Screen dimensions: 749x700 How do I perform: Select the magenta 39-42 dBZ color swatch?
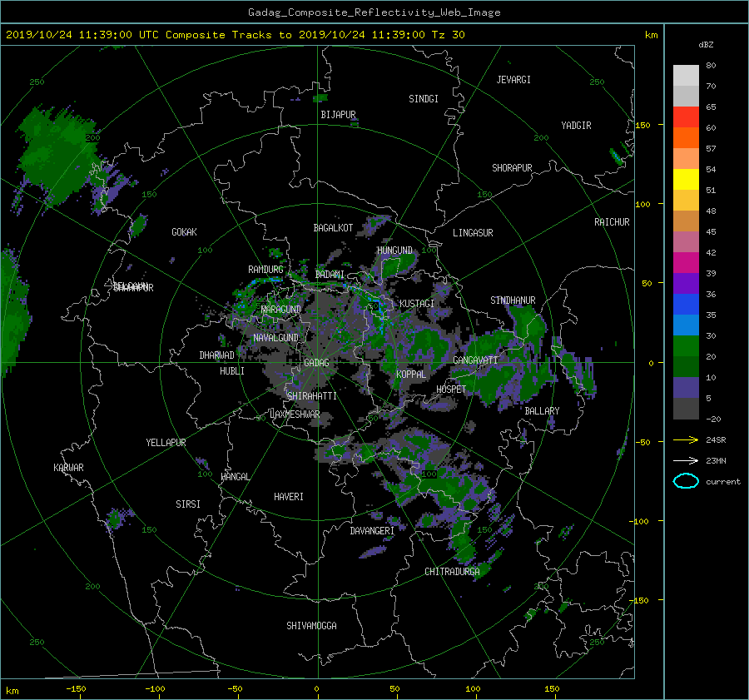tap(686, 263)
